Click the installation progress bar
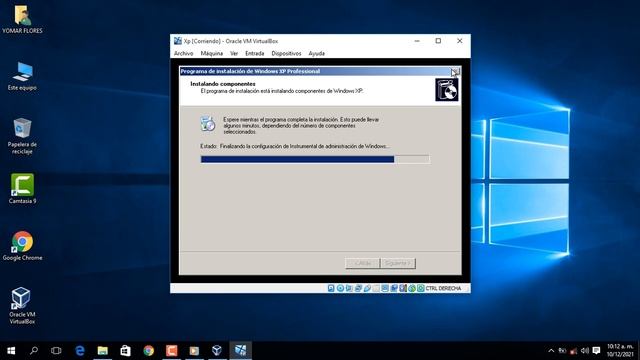 pyautogui.click(x=315, y=159)
